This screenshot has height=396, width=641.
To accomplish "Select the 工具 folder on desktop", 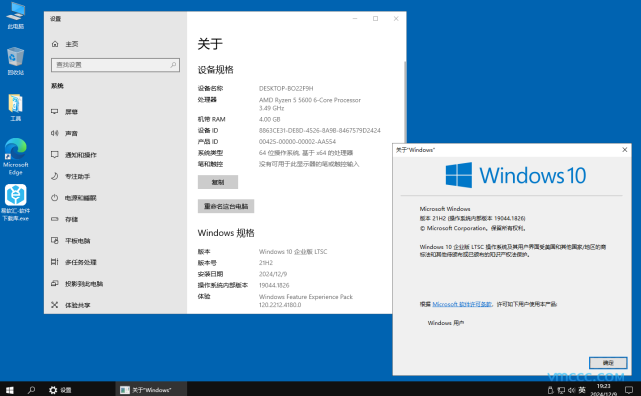I will [16, 107].
